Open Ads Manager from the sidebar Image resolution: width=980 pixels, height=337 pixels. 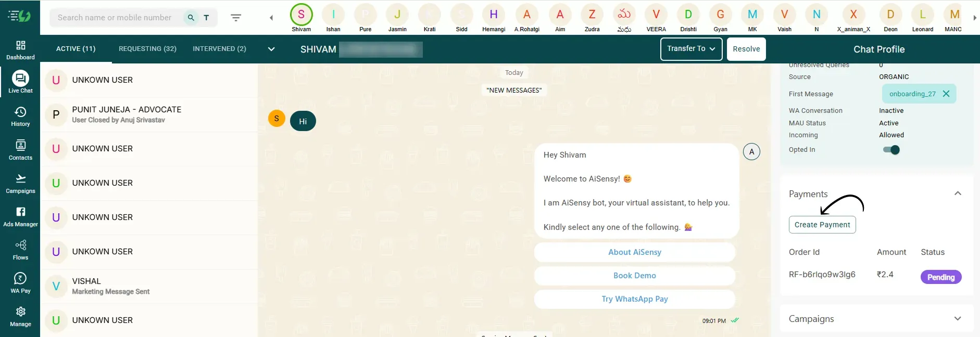(x=20, y=216)
